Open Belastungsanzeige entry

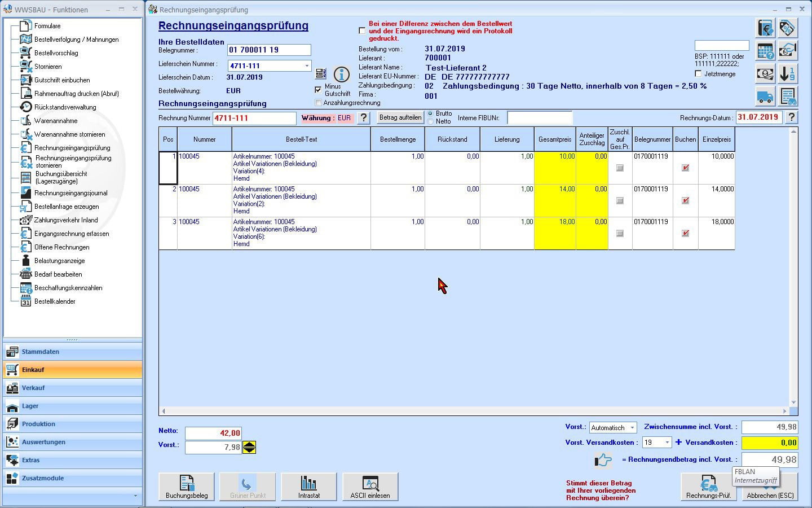pyautogui.click(x=59, y=261)
